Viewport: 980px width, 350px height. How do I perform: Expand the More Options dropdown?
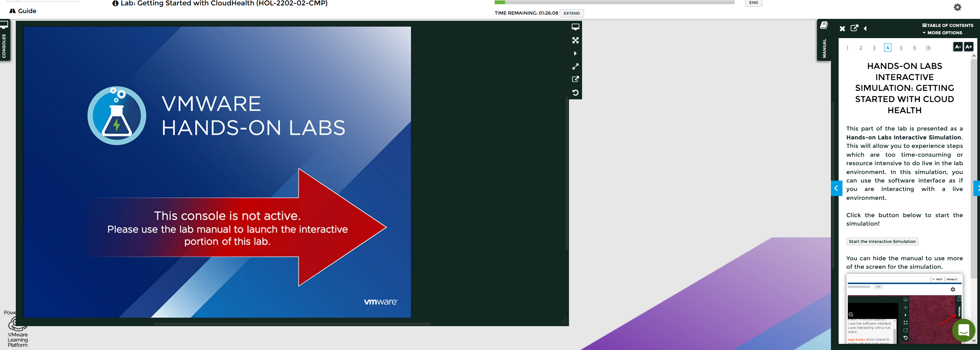click(942, 33)
